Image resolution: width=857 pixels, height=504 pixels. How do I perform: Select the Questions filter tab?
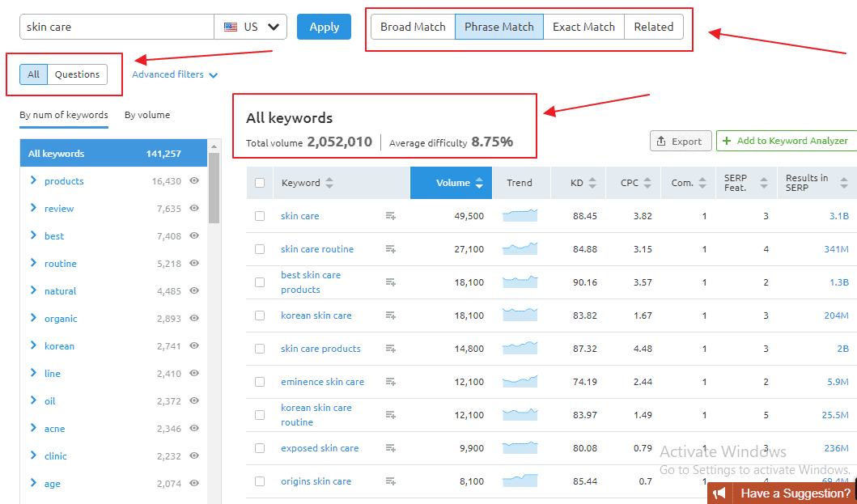pyautogui.click(x=77, y=74)
